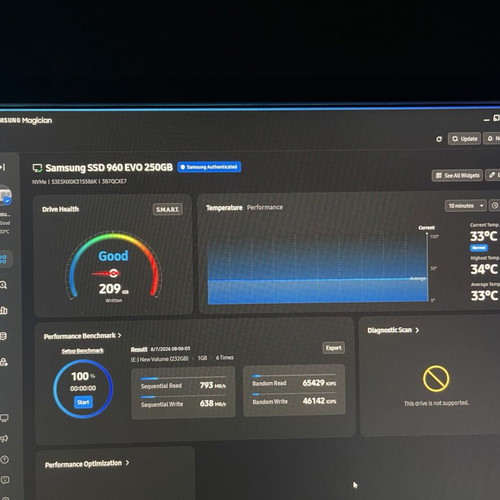Click the information icon in the lower sidebar
Viewport: 500px width, 500px height.
[5, 459]
